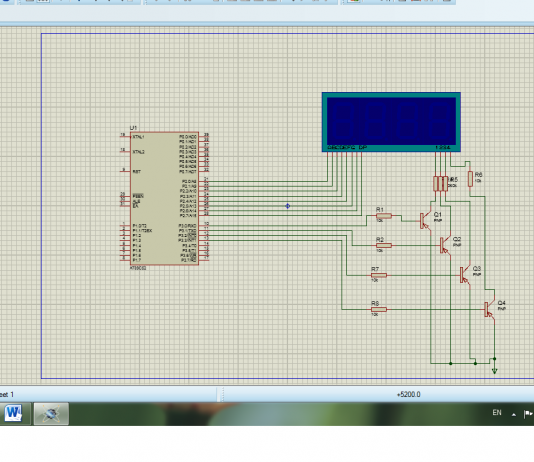Select resistor R2
534x462 pixels.
(384, 245)
